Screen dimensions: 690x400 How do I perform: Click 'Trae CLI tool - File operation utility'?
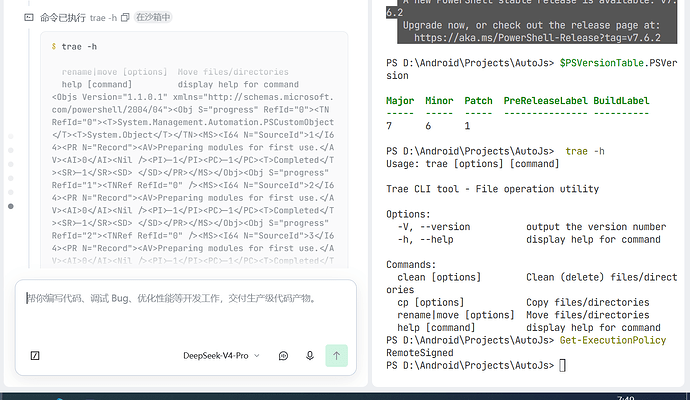pos(492,189)
